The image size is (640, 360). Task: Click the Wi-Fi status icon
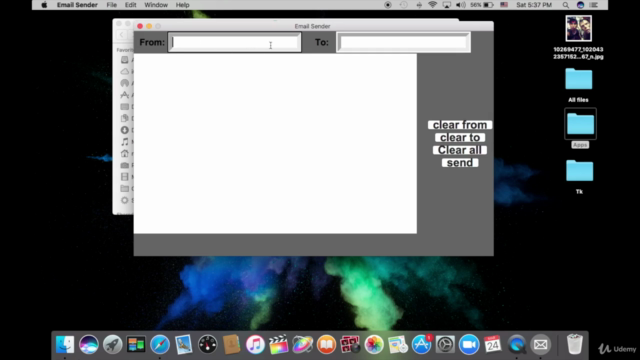pyautogui.click(x=433, y=5)
